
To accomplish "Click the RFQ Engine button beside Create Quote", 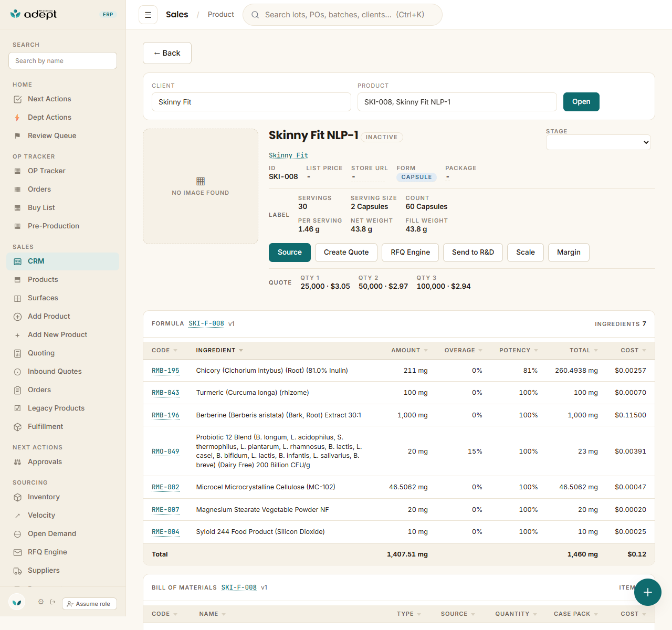I will point(411,253).
